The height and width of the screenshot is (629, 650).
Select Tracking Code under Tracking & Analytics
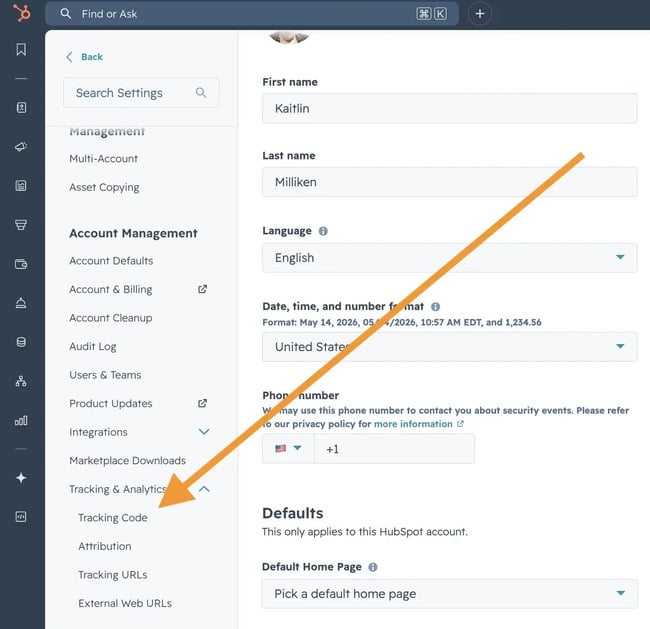pos(113,517)
